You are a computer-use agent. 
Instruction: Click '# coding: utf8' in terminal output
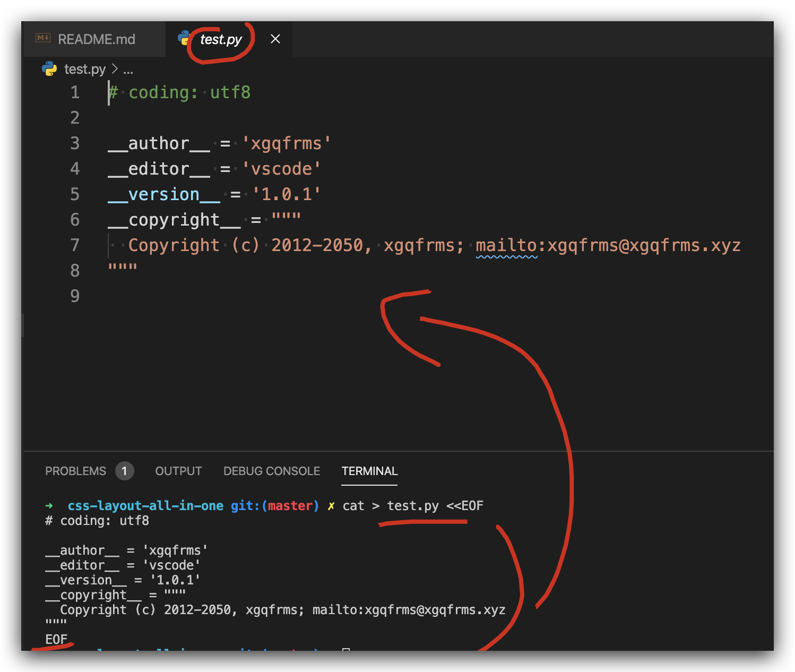coord(97,521)
